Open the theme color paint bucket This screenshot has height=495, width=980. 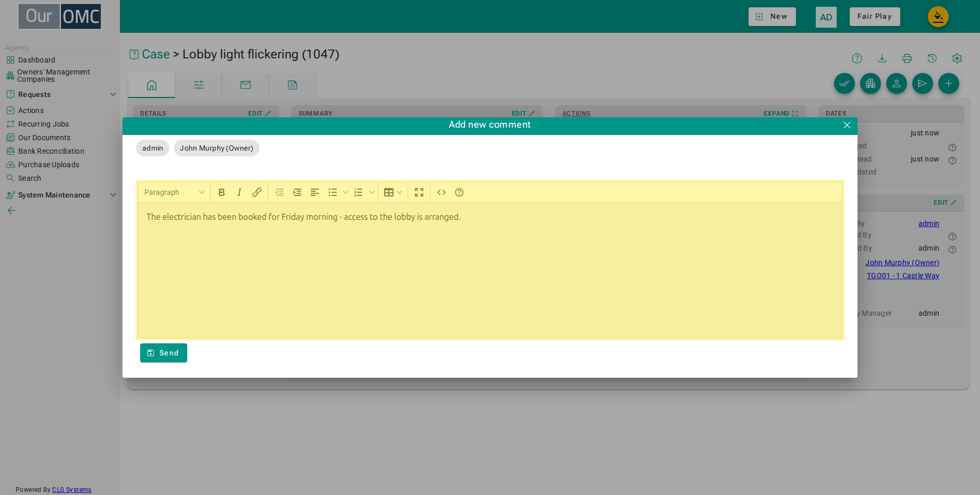938,17
